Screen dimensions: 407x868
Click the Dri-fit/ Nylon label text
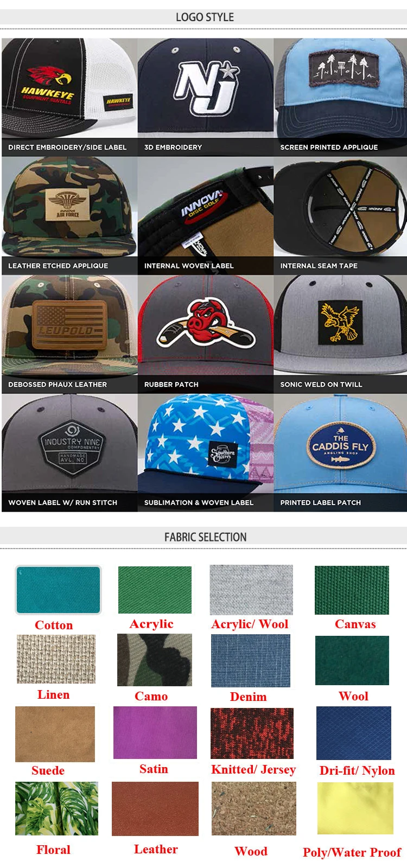357,771
